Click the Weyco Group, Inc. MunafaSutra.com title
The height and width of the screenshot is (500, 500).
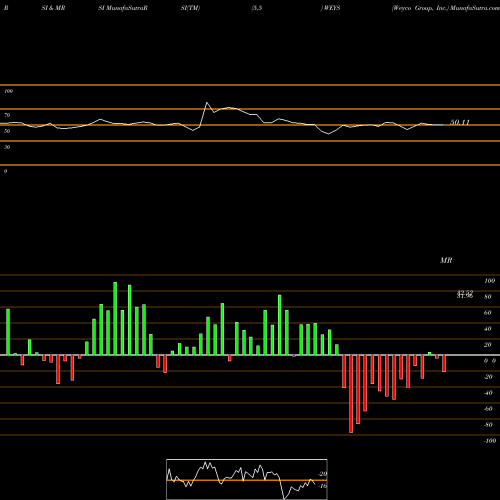tap(446, 8)
